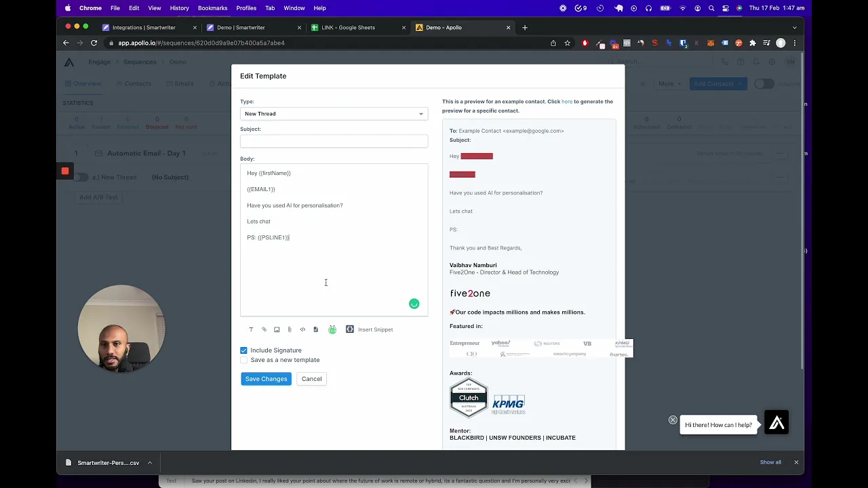Viewport: 868px width, 488px height.
Task: Open the red hand blocker extension
Action: [585, 43]
